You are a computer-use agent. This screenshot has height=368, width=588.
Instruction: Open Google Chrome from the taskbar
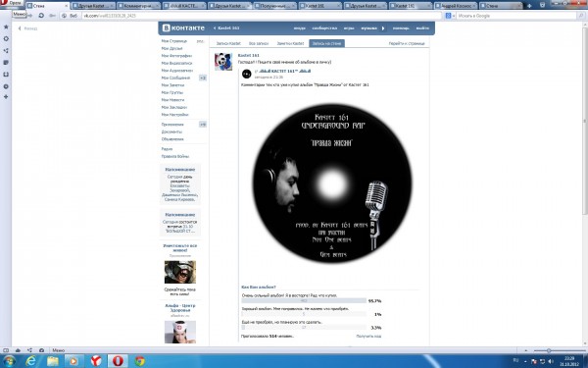(139, 361)
